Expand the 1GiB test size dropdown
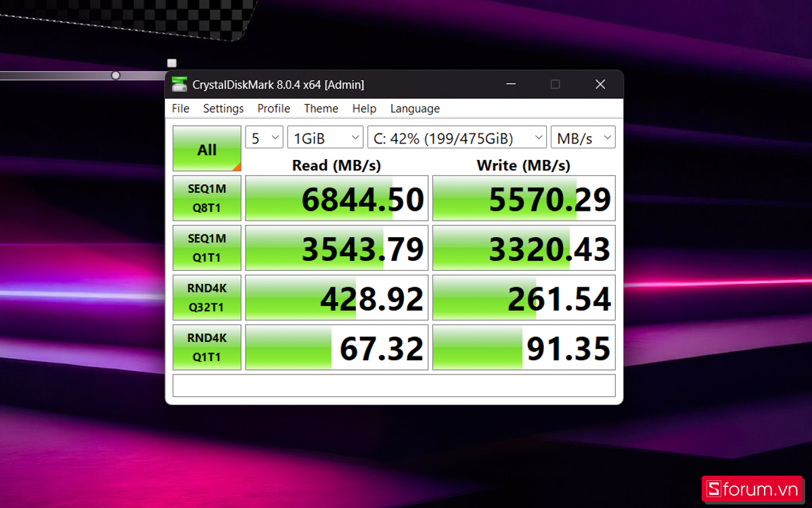 point(325,138)
